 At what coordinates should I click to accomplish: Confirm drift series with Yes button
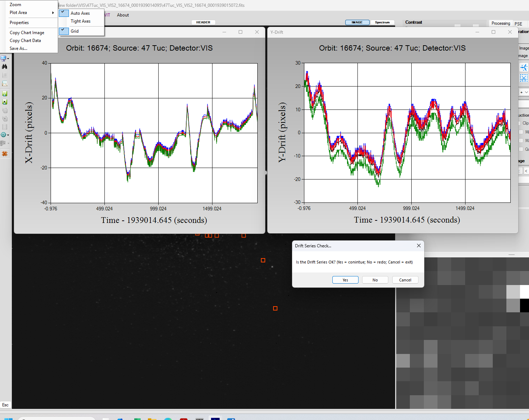click(345, 280)
